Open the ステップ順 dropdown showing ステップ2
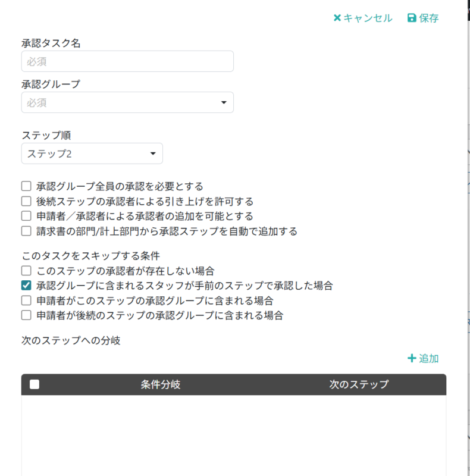The image size is (470, 476). coord(92,154)
